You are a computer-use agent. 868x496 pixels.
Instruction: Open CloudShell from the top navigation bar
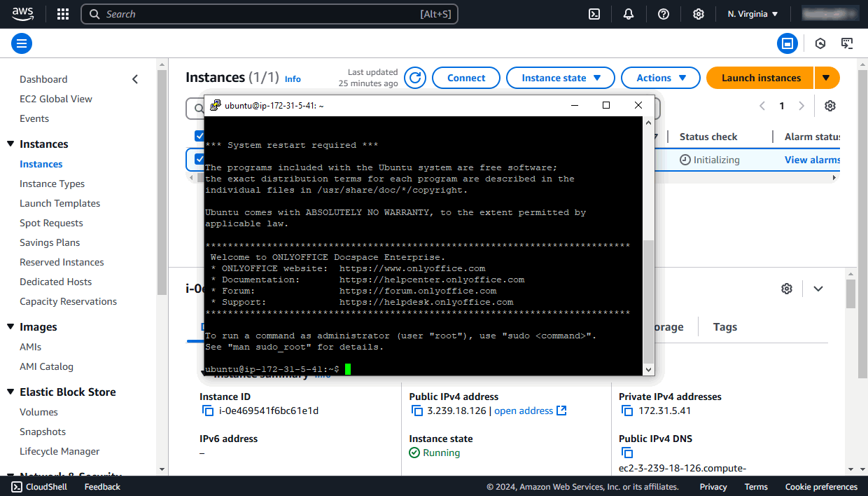coord(594,14)
